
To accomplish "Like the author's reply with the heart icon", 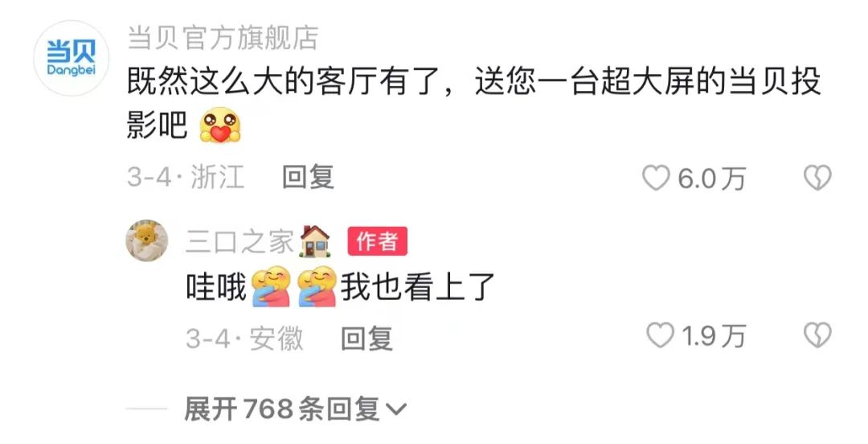I will (661, 336).
